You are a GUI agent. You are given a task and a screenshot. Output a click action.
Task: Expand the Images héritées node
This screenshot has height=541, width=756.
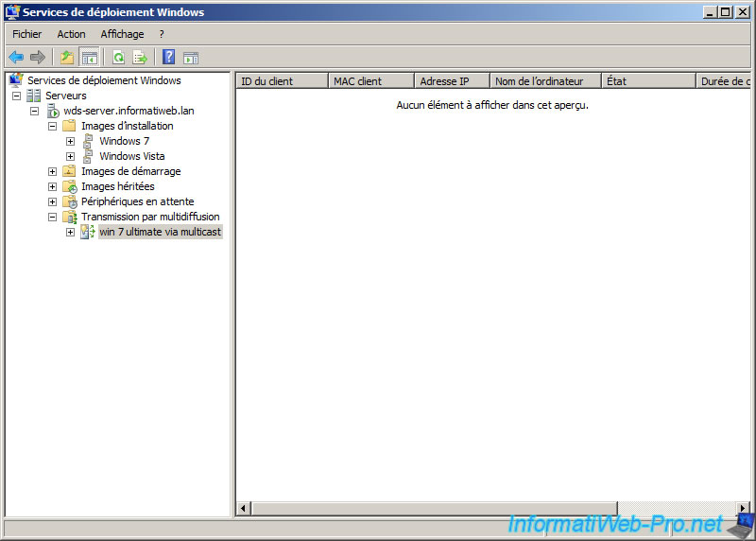53,186
